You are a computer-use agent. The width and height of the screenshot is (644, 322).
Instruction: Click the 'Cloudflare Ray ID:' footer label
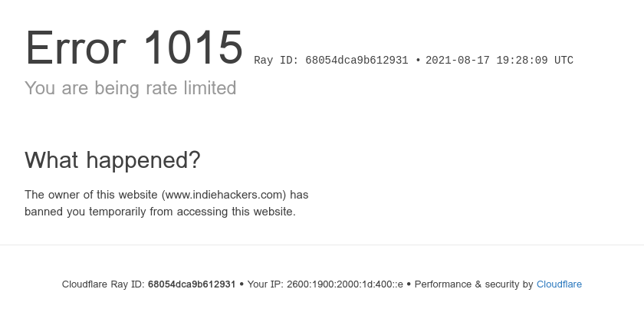click(x=103, y=284)
